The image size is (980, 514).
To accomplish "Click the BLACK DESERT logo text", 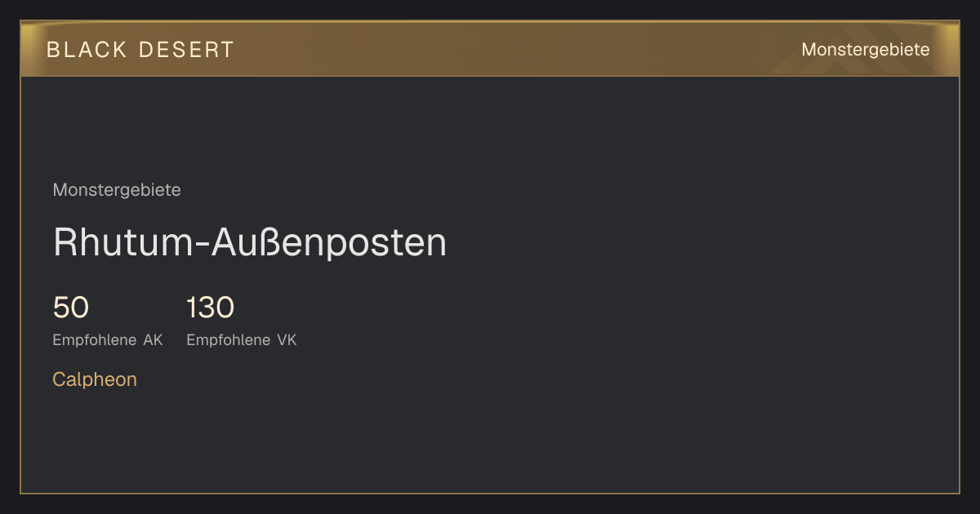I will (x=140, y=50).
